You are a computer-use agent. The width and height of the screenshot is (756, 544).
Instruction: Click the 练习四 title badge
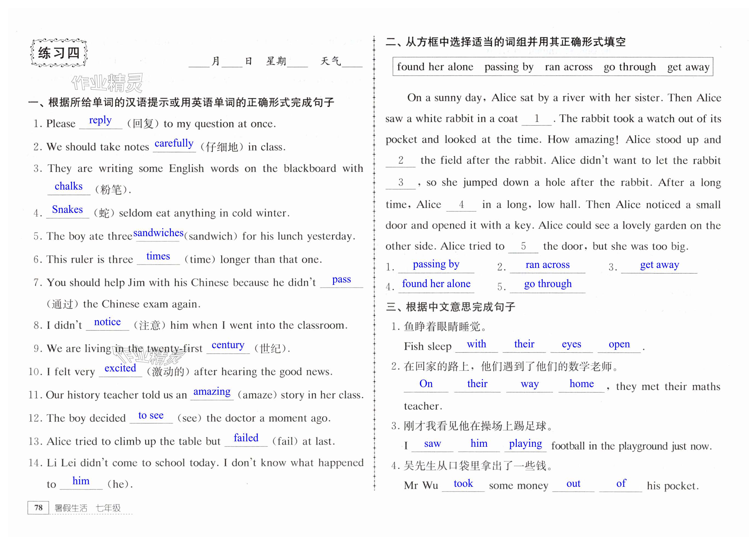coord(59,53)
